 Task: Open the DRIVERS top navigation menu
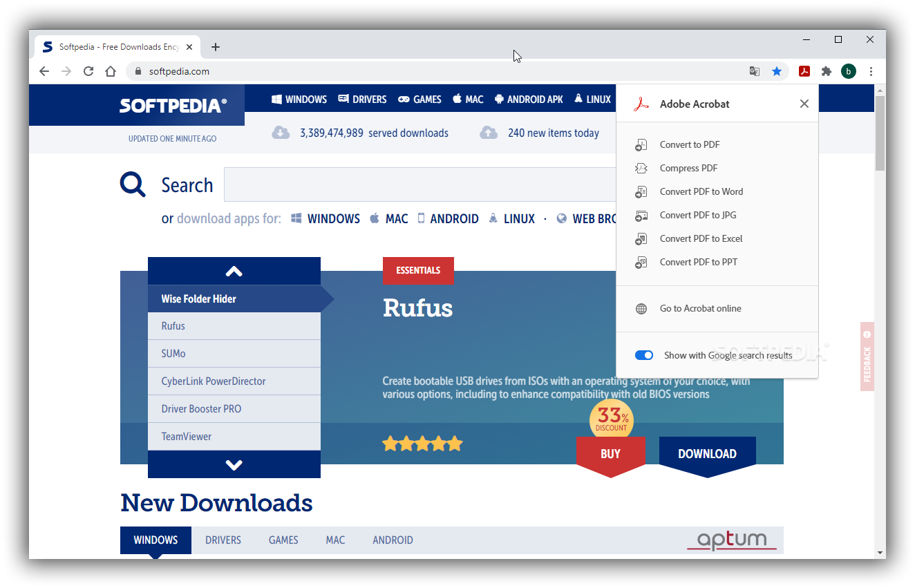pos(362,99)
